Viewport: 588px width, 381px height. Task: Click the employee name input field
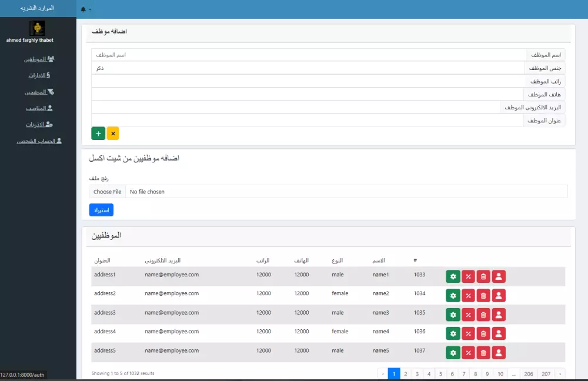tap(309, 55)
